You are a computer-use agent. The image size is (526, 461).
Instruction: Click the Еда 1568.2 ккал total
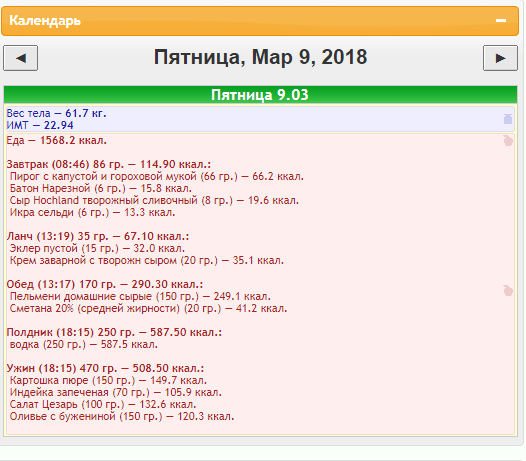[x=57, y=140]
